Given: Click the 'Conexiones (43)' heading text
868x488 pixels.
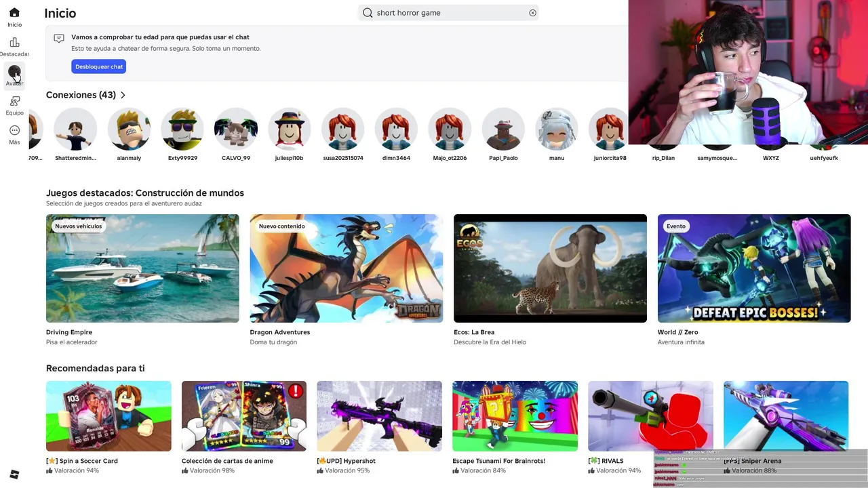Looking at the screenshot, I should (81, 95).
